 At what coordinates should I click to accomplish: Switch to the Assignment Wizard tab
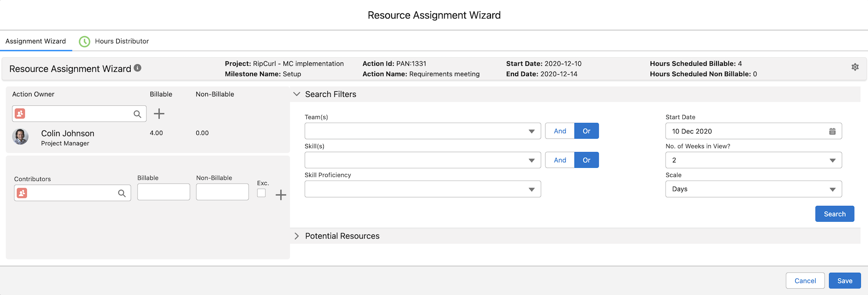click(x=36, y=41)
